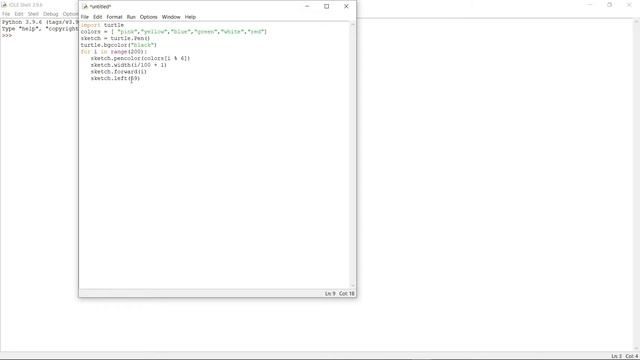Click the turtle.bgcolor("black") line
Screen dimensions: 640x360
(118, 45)
